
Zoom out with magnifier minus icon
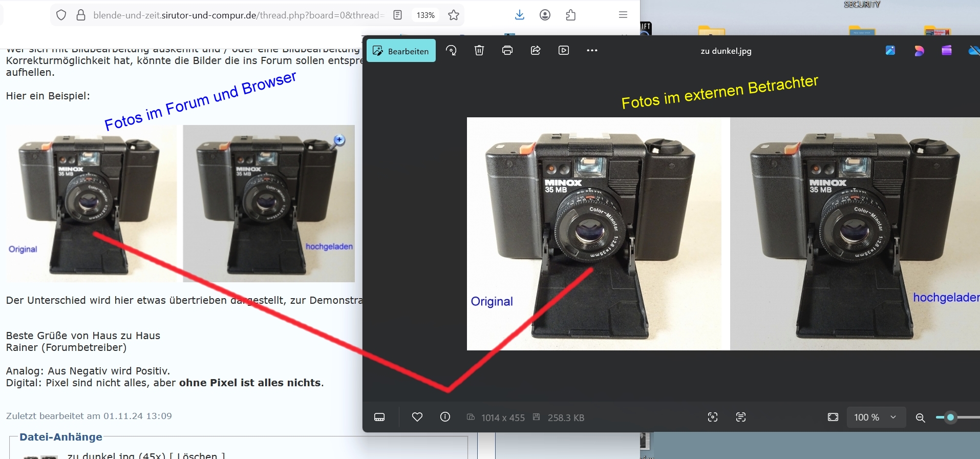click(920, 418)
